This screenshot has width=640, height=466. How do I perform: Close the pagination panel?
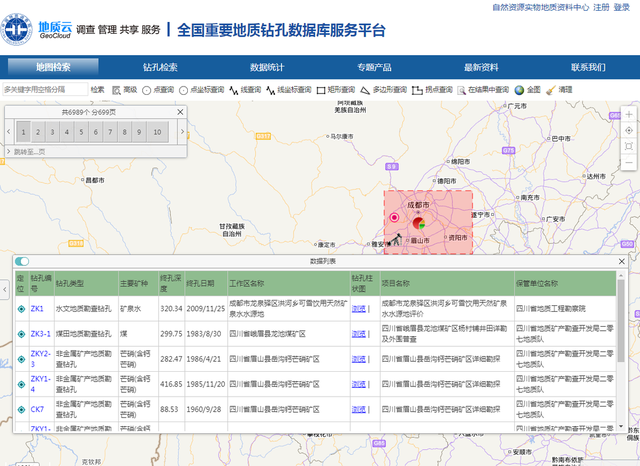(181, 112)
